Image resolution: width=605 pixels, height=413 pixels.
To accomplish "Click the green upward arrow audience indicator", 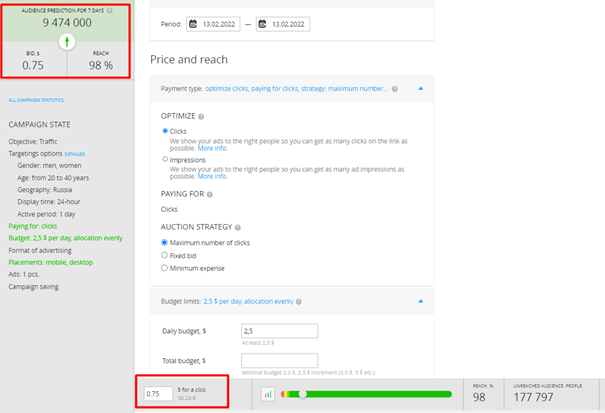I will [x=67, y=42].
